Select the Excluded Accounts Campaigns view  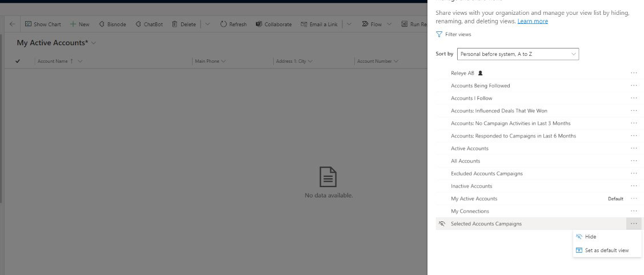[486, 173]
